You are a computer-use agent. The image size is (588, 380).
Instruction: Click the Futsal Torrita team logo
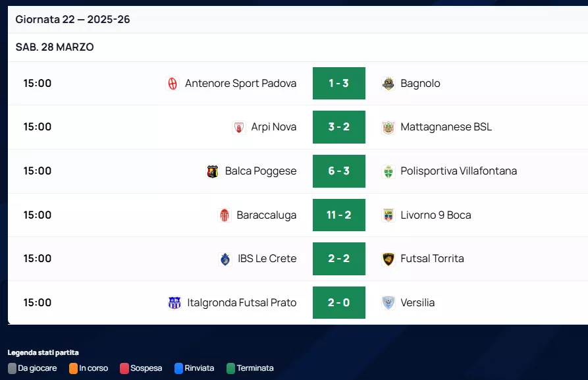click(x=388, y=259)
